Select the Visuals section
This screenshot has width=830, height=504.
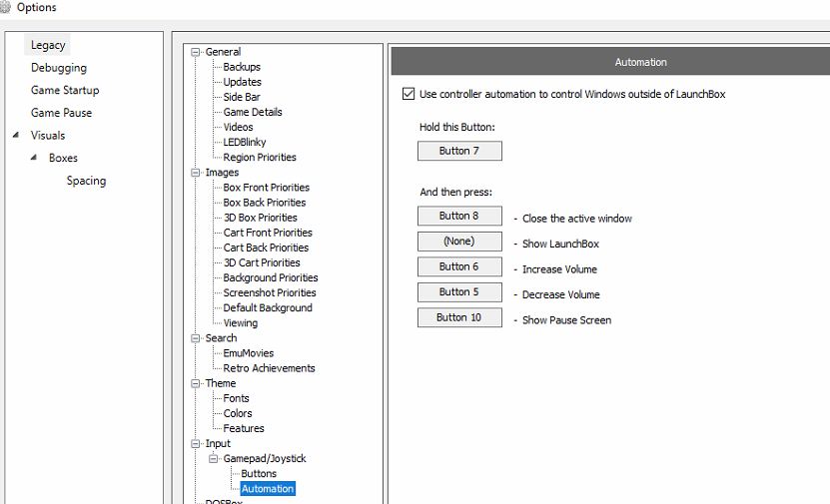tap(48, 135)
